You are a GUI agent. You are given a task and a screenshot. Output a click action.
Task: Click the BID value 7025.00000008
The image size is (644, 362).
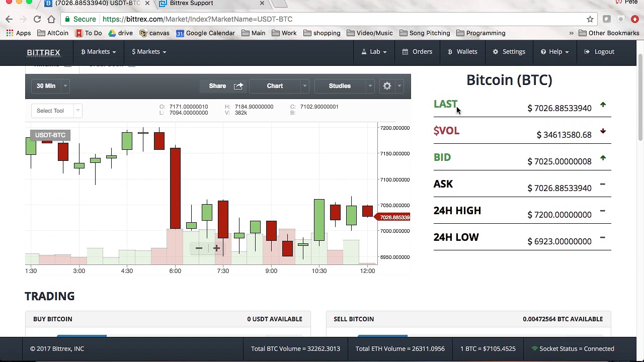[x=559, y=161]
